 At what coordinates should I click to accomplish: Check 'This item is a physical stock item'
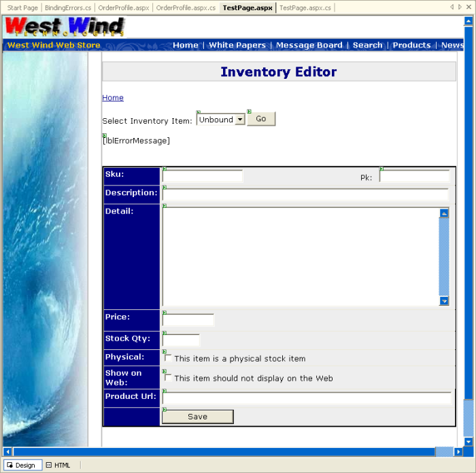coord(168,357)
